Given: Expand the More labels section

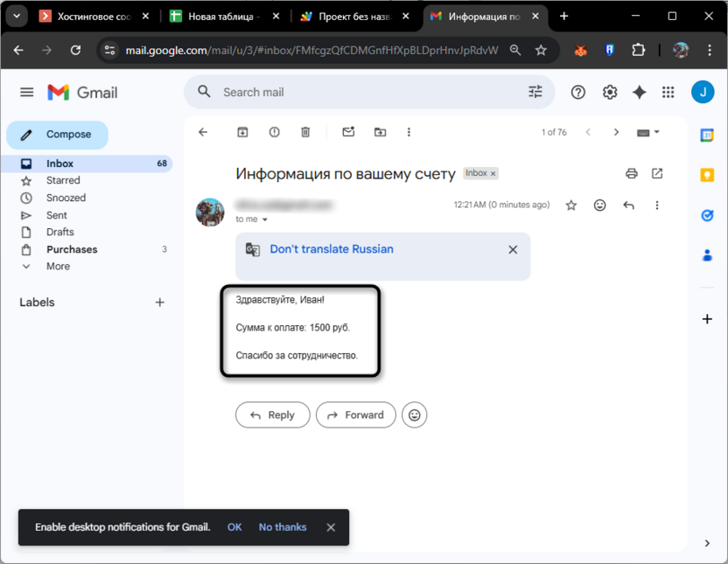Looking at the screenshot, I should tap(61, 266).
